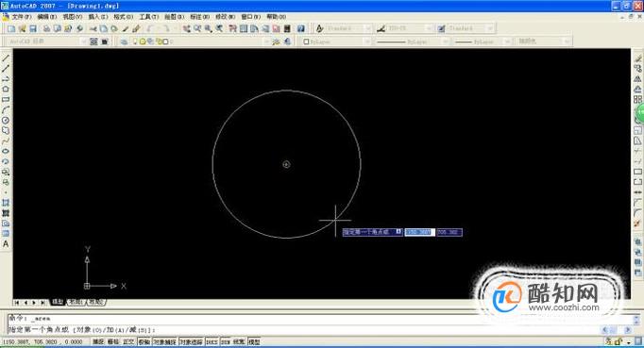Viewport: 644px width, 348px height.
Task: Switch to the 布局1 layout tab
Action: tap(76, 302)
